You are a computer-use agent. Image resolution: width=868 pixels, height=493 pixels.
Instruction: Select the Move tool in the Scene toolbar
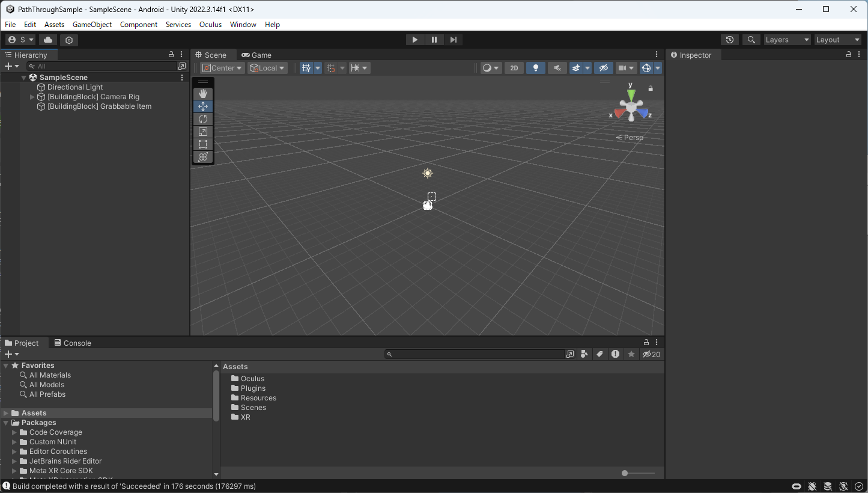[x=202, y=106]
